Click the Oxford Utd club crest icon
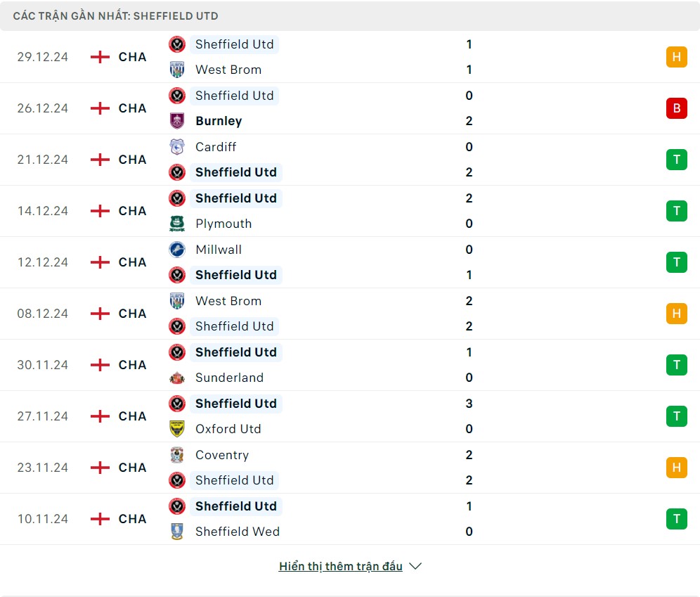The height and width of the screenshot is (597, 700). pyautogui.click(x=177, y=429)
